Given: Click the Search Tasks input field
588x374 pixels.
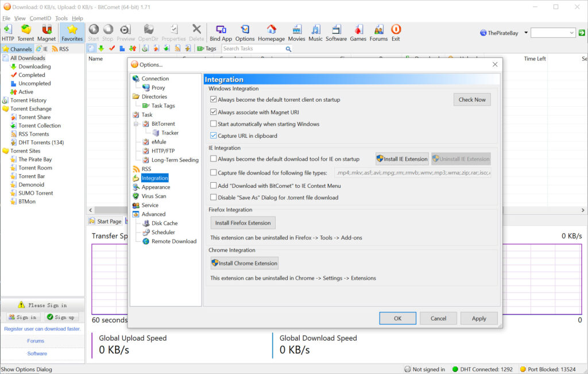Looking at the screenshot, I should pyautogui.click(x=253, y=49).
